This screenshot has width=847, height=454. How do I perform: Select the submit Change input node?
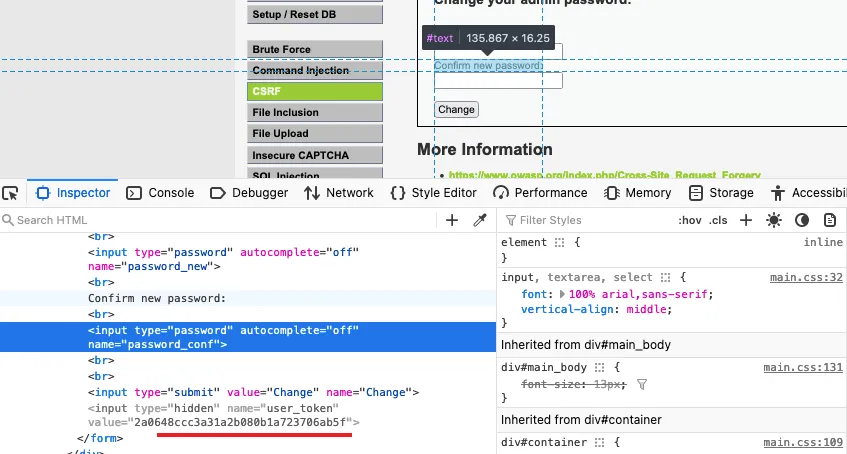248,392
